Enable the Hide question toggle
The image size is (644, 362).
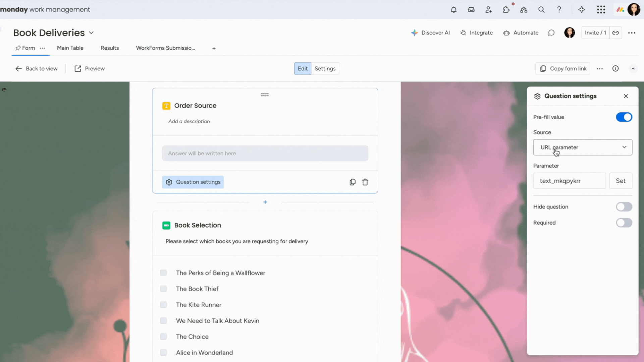click(x=624, y=207)
